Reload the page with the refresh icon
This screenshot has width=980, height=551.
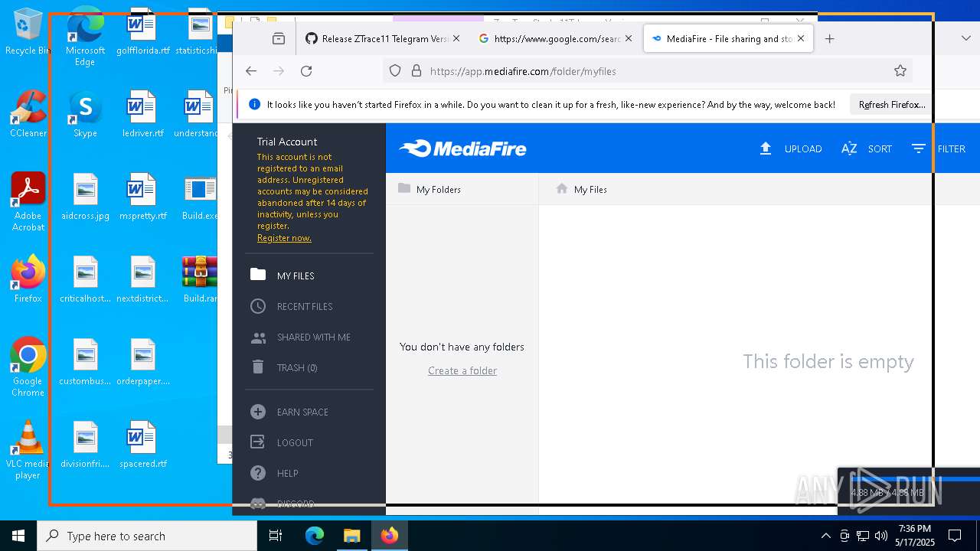point(306,71)
